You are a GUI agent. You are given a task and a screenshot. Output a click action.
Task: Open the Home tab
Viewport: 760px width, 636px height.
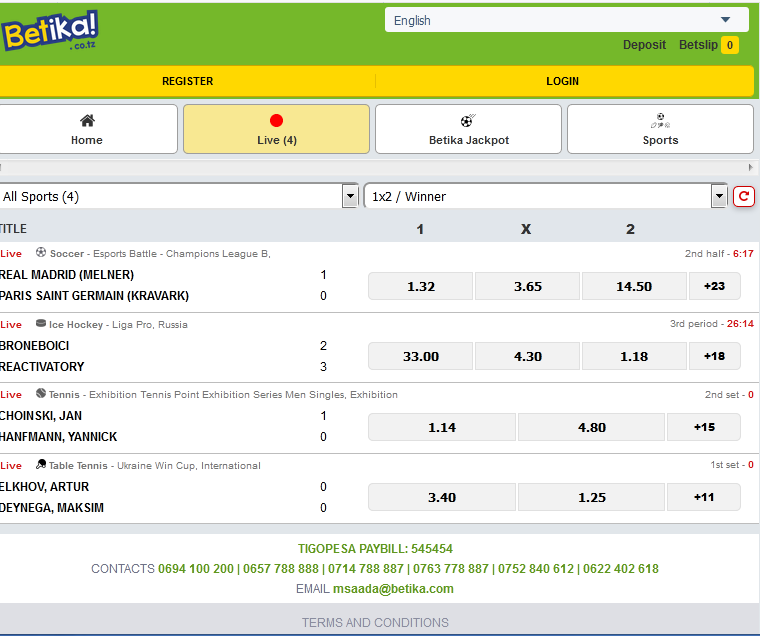(88, 129)
